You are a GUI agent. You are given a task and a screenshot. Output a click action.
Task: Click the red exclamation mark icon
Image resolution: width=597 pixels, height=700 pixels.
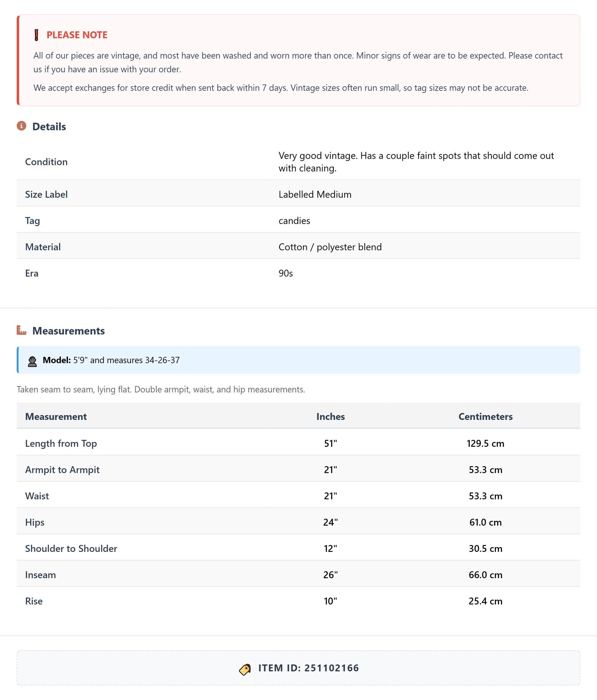[37, 35]
